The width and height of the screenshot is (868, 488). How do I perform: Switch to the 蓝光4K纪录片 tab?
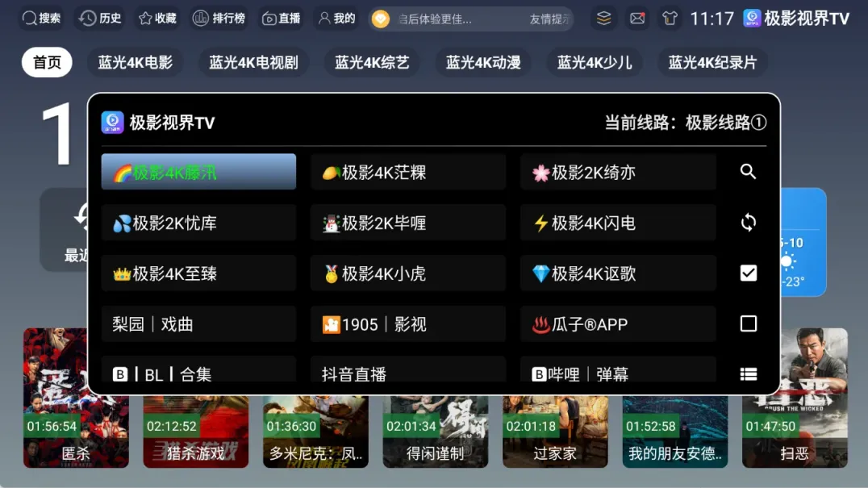point(712,62)
